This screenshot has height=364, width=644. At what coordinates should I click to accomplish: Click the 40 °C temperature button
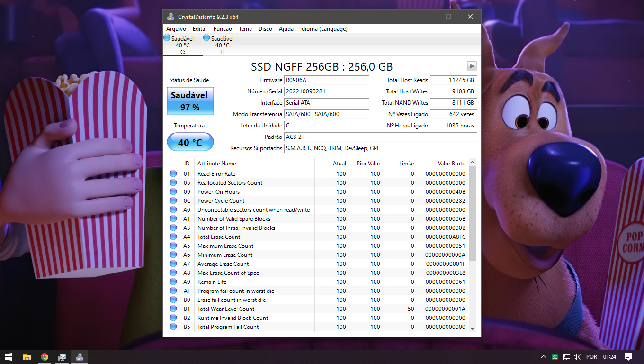[x=190, y=142]
